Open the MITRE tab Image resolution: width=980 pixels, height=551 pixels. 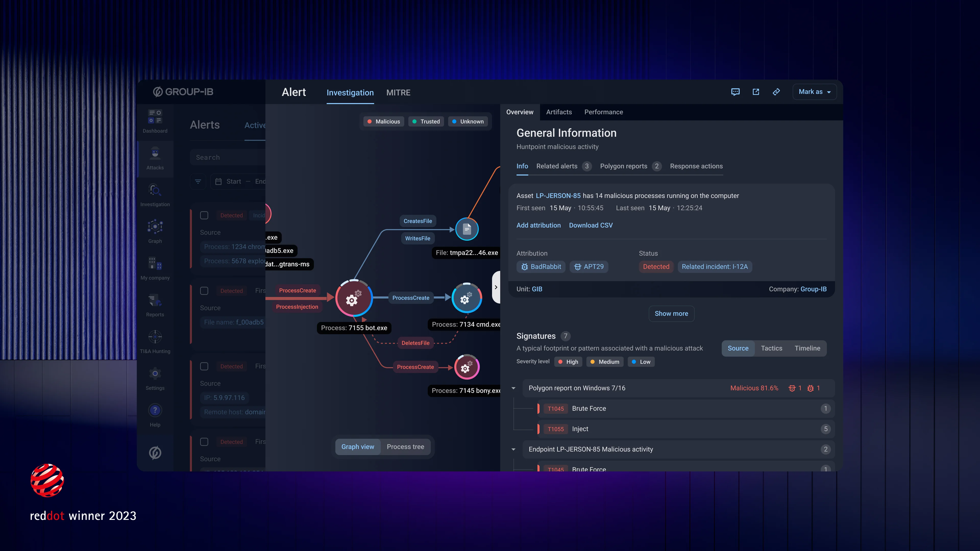(x=398, y=93)
